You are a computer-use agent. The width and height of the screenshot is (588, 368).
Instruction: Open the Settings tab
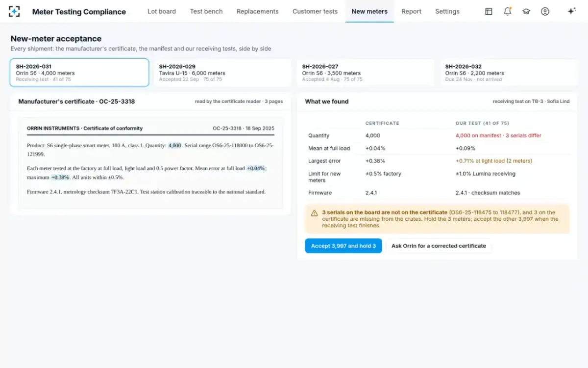click(447, 11)
